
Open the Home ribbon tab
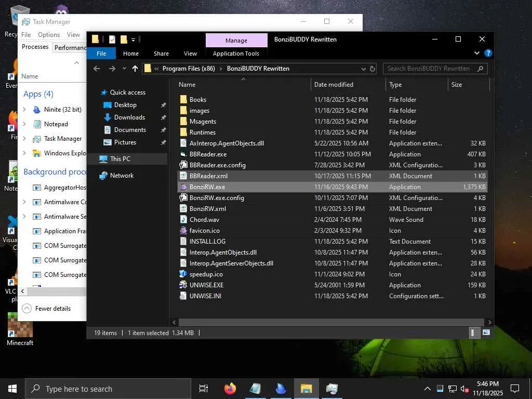(x=130, y=54)
